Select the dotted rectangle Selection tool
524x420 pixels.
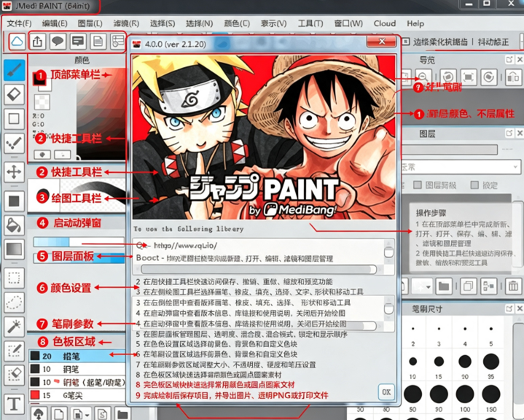tap(15, 278)
